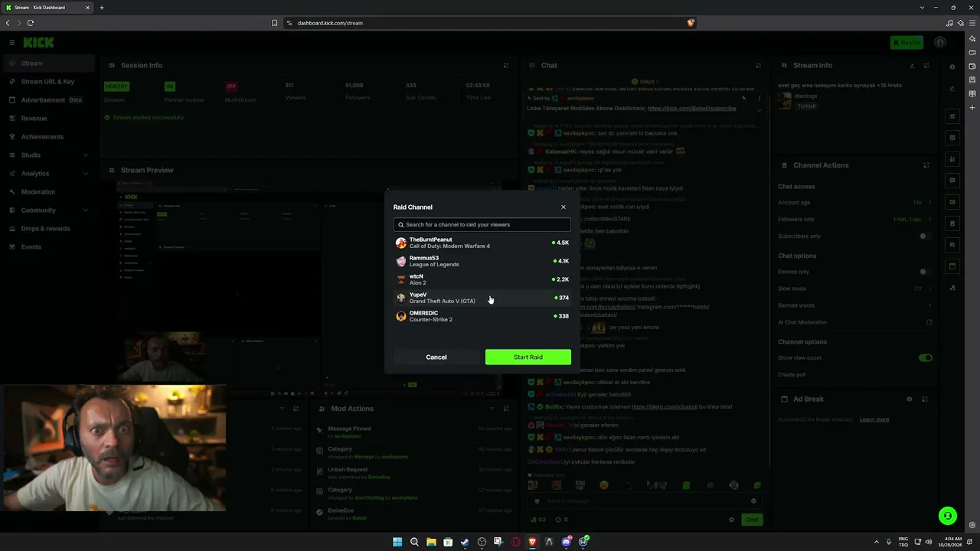The width and height of the screenshot is (980, 551).
Task: Open Slow mode setting chevron
Action: pyautogui.click(x=930, y=289)
